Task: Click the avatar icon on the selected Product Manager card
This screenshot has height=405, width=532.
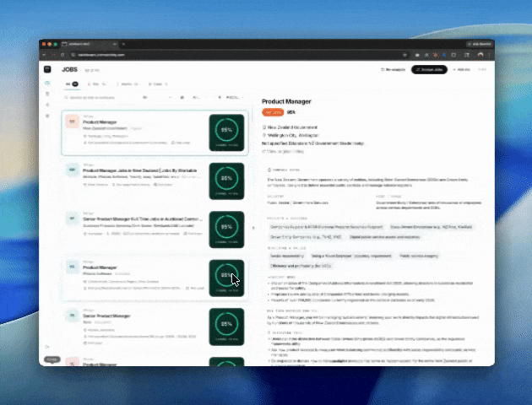Action: coord(73,121)
